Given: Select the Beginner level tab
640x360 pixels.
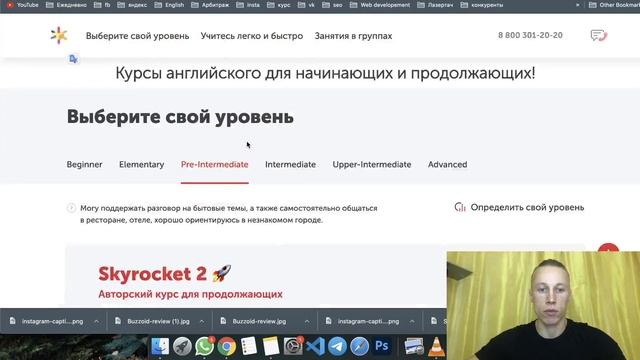Looking at the screenshot, I should tap(84, 164).
